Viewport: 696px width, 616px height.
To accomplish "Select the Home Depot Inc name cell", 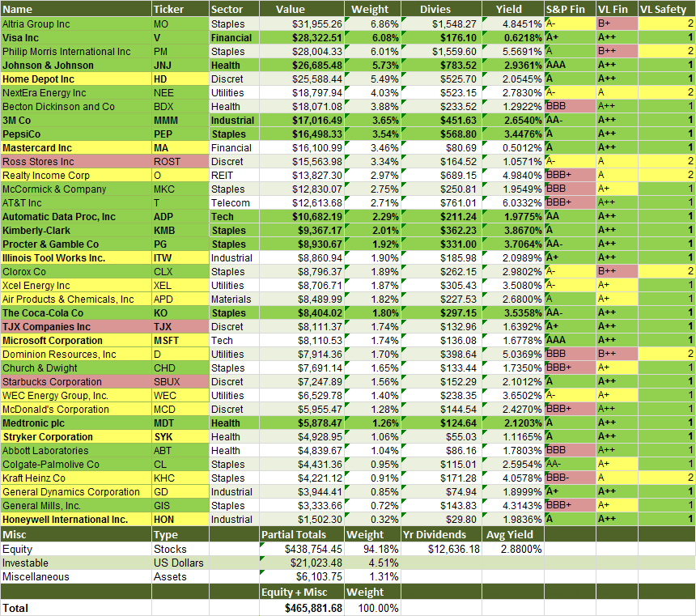I will click(x=76, y=79).
